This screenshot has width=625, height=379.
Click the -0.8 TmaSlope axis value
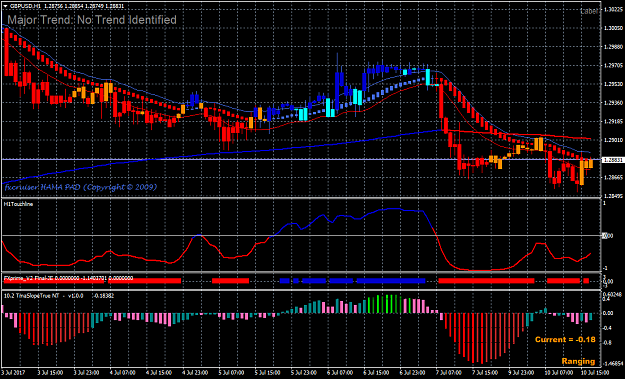click(607, 342)
